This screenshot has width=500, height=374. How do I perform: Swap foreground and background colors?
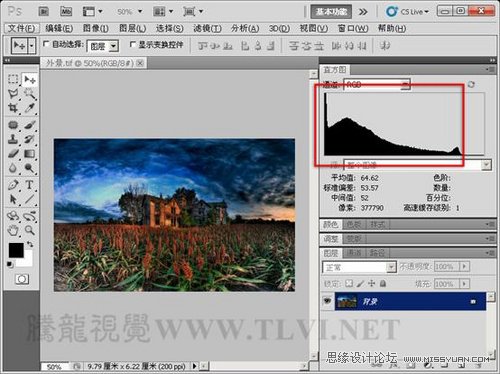tap(30, 244)
